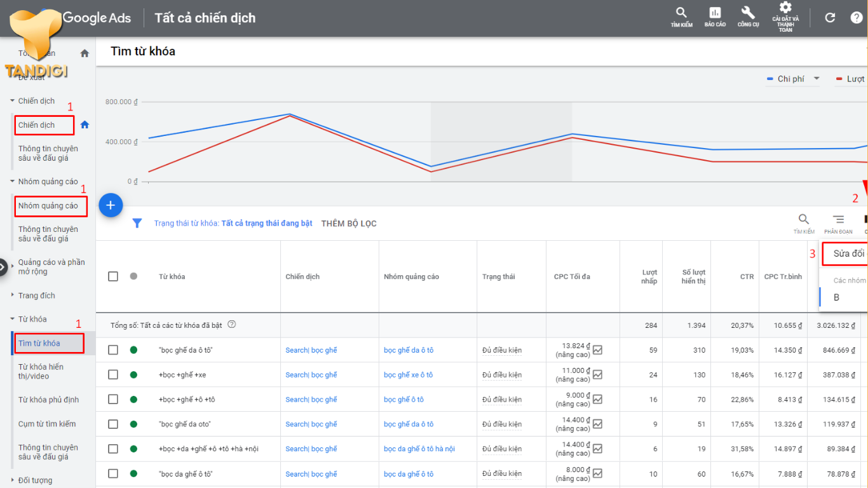Open the help question mark icon in top bar
Viewport: 868px width, 488px height.
tap(857, 18)
